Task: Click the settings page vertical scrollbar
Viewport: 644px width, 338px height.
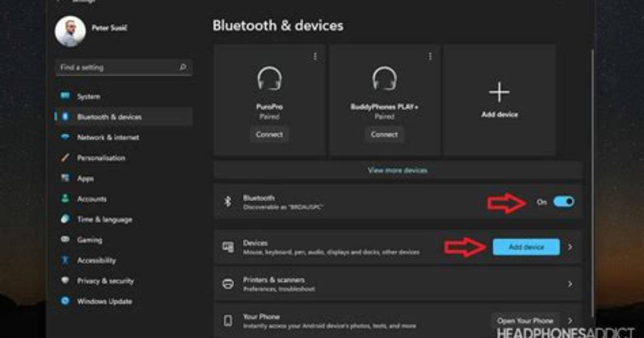Action: tap(592, 183)
